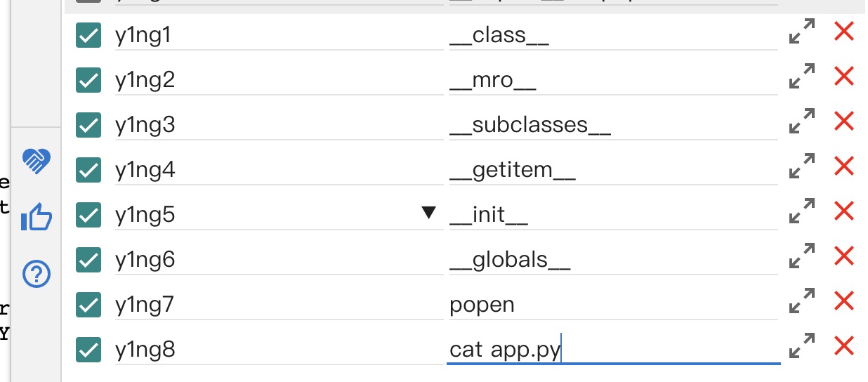
Task: Expand the __init__ value editor
Action: point(802,211)
